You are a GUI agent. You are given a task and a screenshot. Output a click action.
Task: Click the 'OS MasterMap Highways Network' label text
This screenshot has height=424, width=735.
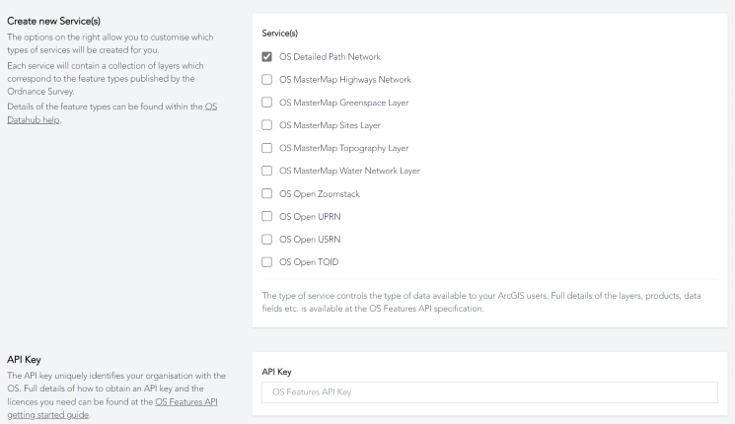click(x=345, y=80)
